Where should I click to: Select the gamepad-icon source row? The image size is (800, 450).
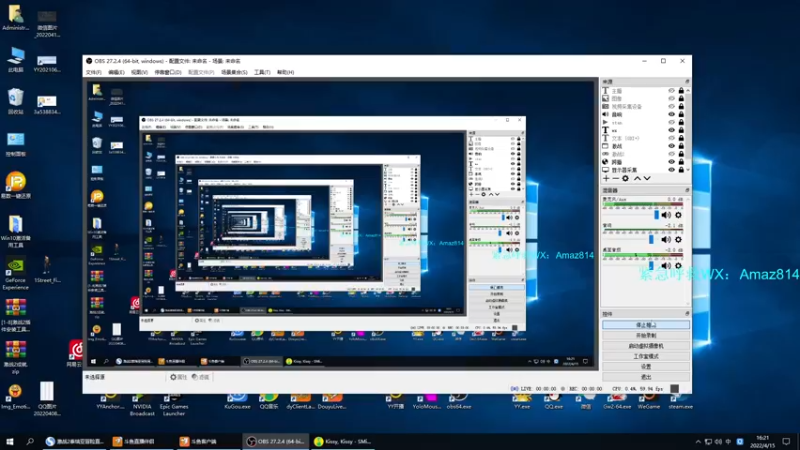coord(645,154)
